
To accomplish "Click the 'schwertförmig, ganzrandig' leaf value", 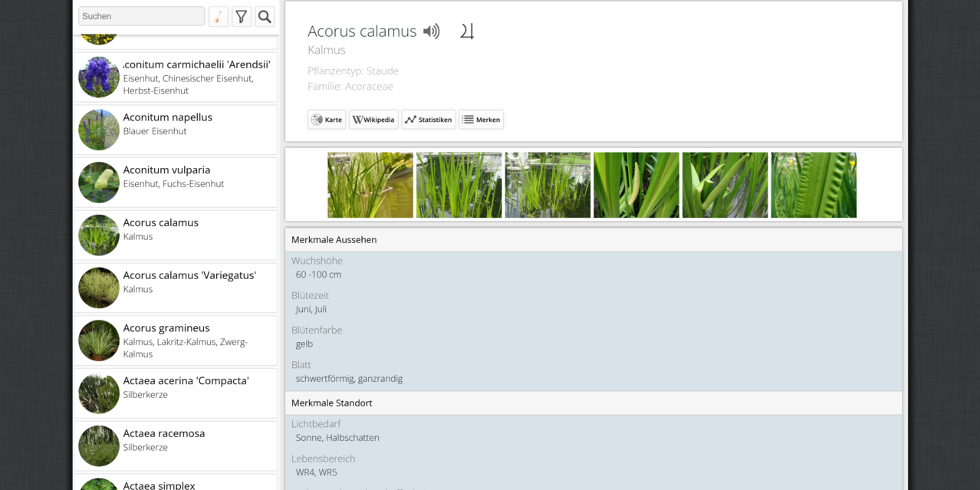I will coord(350,379).
